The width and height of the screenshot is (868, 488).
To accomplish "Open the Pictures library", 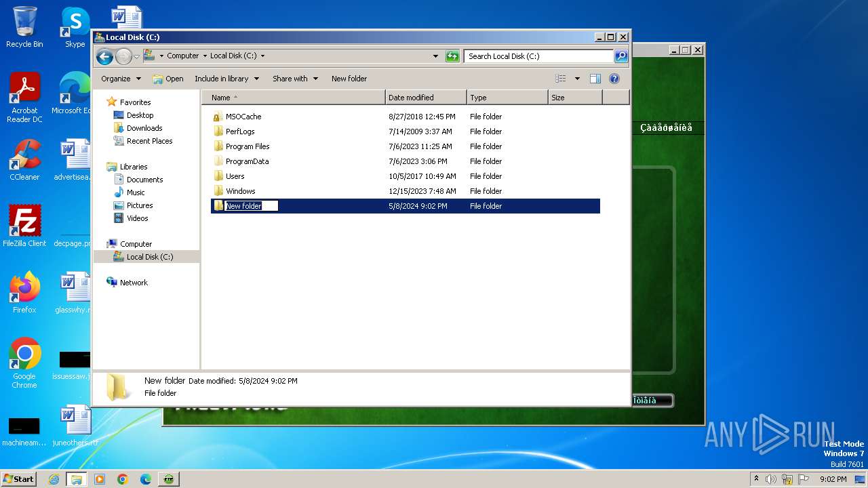I will pyautogui.click(x=140, y=205).
